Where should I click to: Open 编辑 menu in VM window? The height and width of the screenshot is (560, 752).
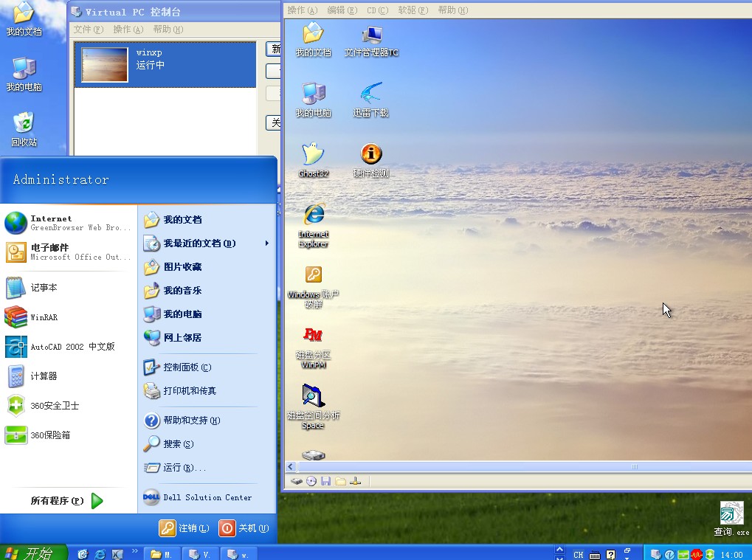(x=342, y=10)
